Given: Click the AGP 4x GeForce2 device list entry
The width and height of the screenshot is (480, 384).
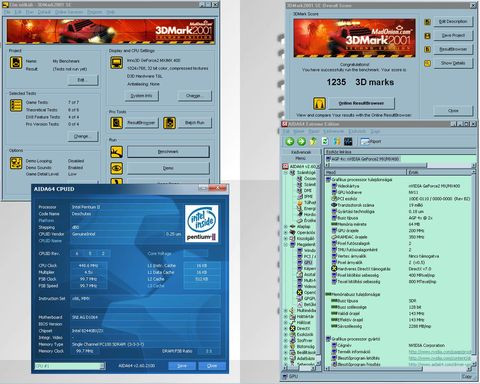Looking at the screenshot, I should tap(362, 159).
